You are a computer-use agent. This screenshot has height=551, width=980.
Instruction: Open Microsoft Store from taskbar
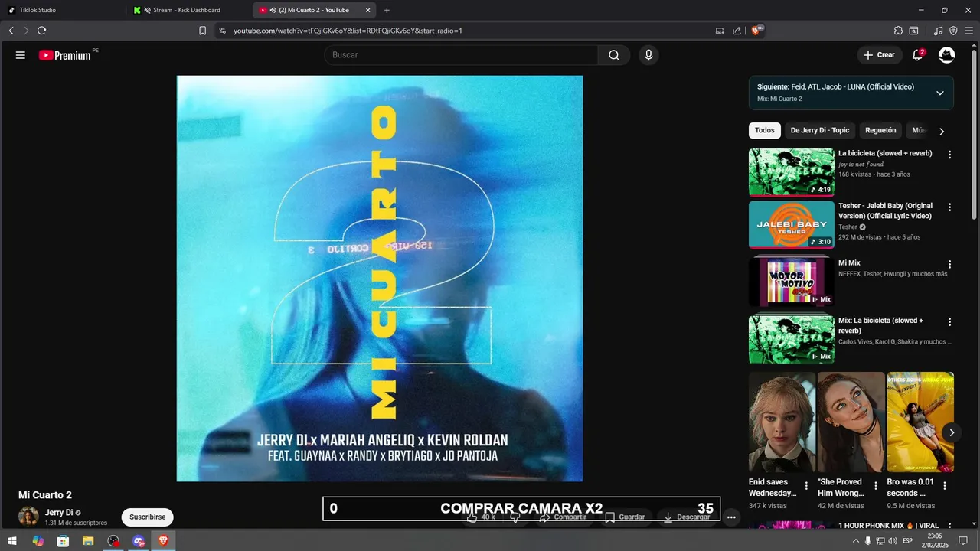click(63, 541)
